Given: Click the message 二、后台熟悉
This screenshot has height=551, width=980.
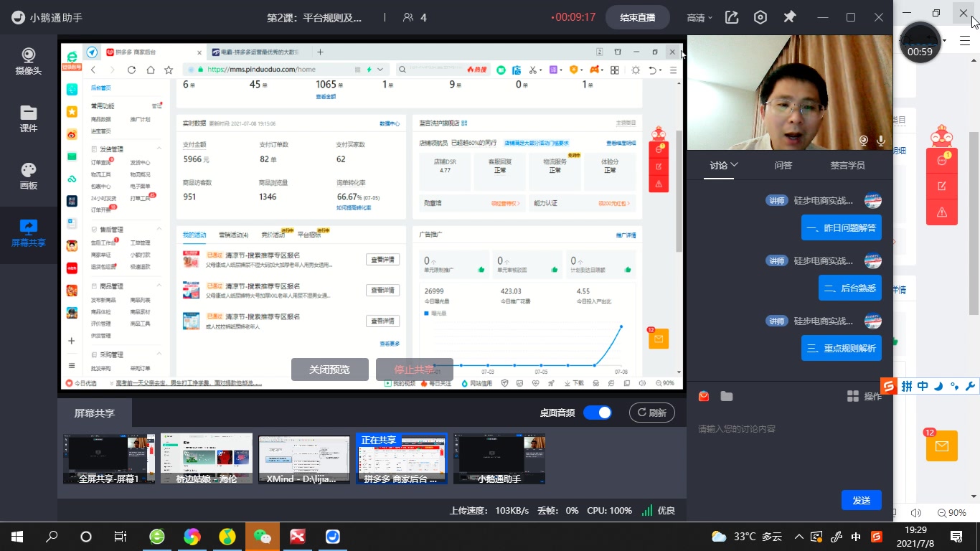Looking at the screenshot, I should [850, 288].
